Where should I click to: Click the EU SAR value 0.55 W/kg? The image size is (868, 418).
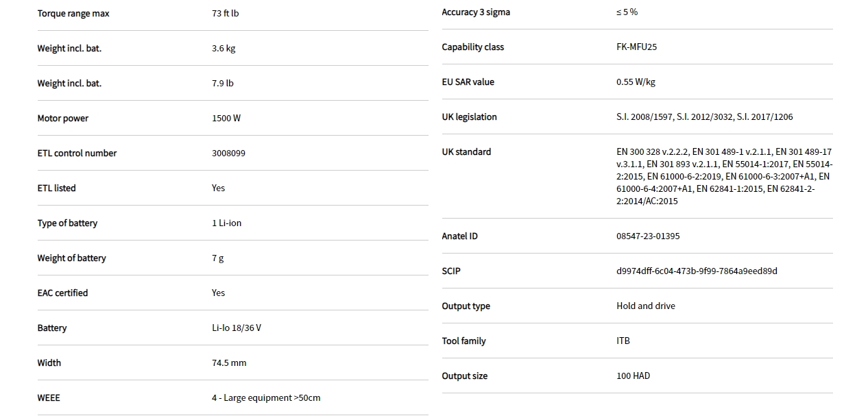pyautogui.click(x=636, y=82)
